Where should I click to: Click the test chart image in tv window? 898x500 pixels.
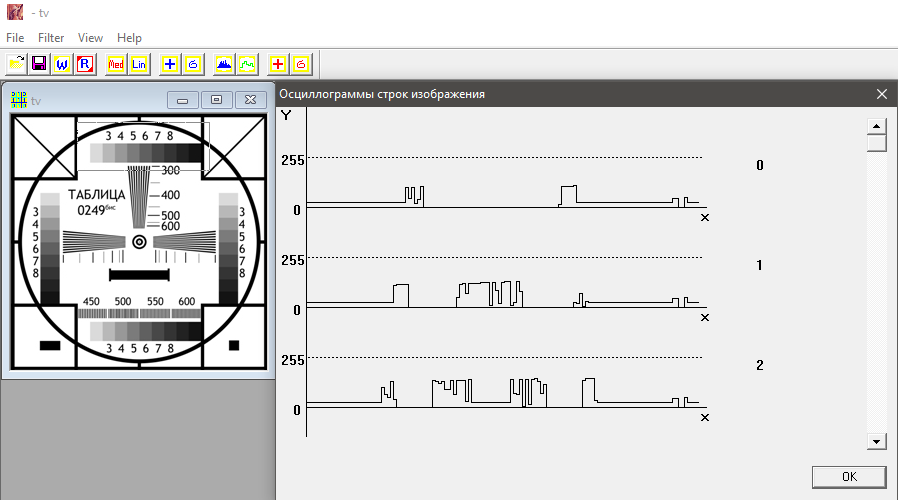139,242
